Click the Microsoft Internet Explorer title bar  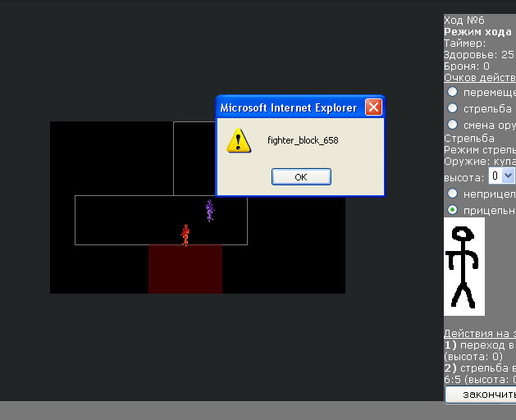290,107
